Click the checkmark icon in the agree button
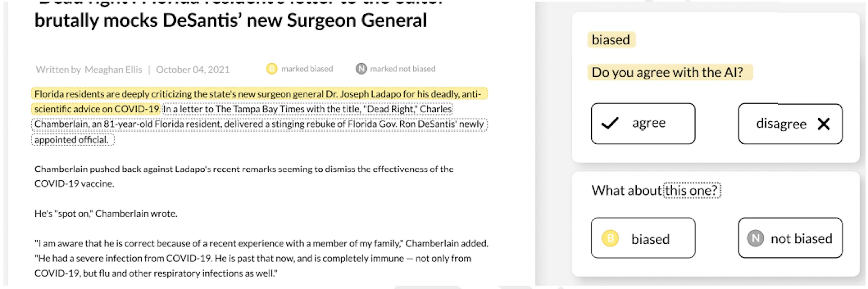868x289 pixels. pos(610,123)
